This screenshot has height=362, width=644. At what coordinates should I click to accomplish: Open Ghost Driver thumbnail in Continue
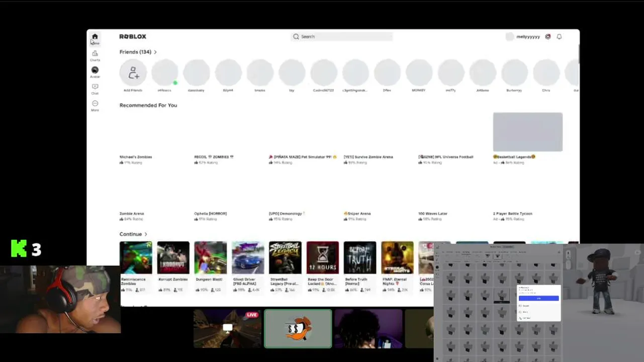248,258
